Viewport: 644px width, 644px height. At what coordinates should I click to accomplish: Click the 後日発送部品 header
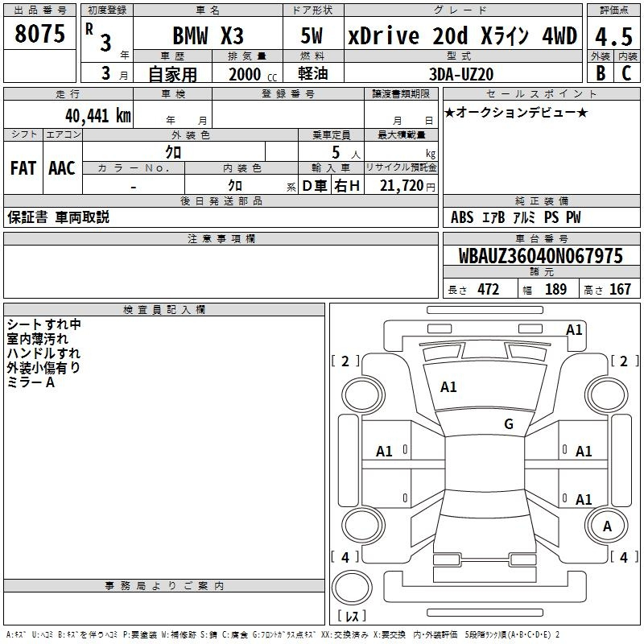(x=221, y=200)
